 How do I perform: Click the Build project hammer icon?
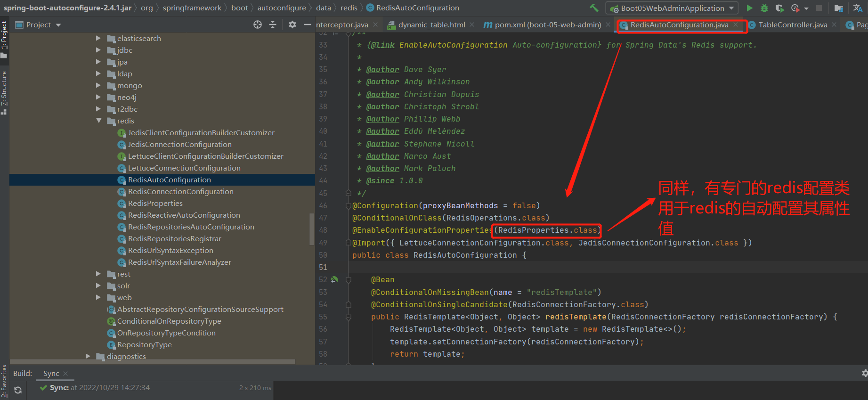pyautogui.click(x=594, y=8)
